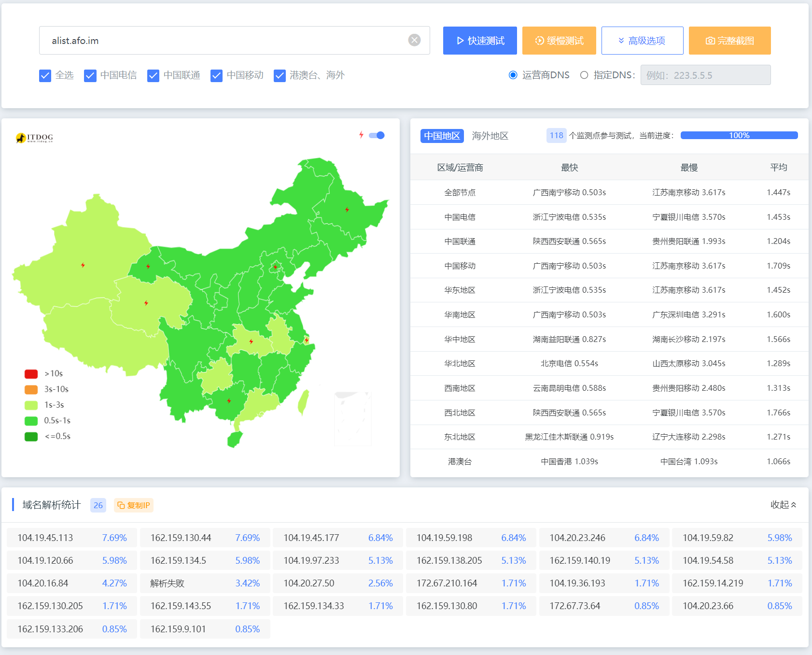Viewport: 812px width, 655px height.
Task: Click IP entry 162.159.138.205
Action: click(471, 560)
